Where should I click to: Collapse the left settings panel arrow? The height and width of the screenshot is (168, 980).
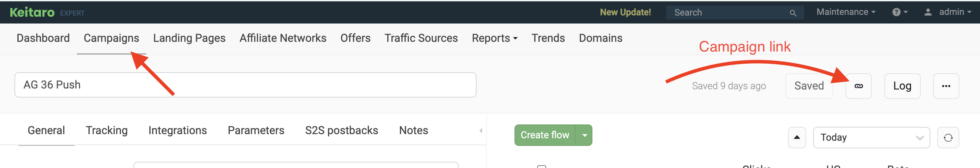pos(481,131)
